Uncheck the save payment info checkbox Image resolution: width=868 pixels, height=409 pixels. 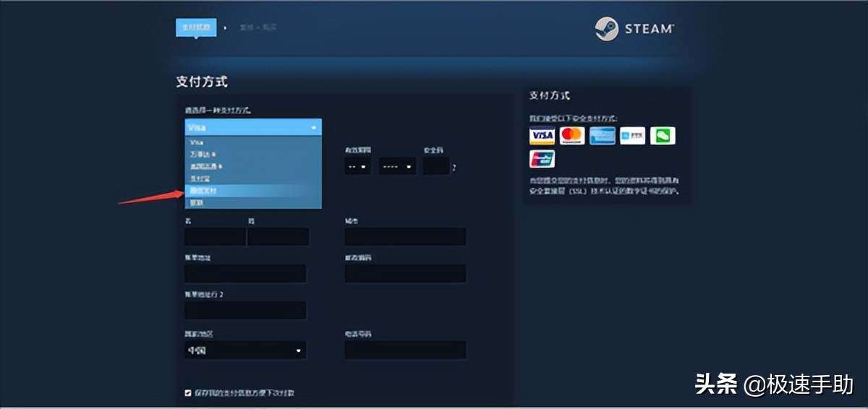188,393
